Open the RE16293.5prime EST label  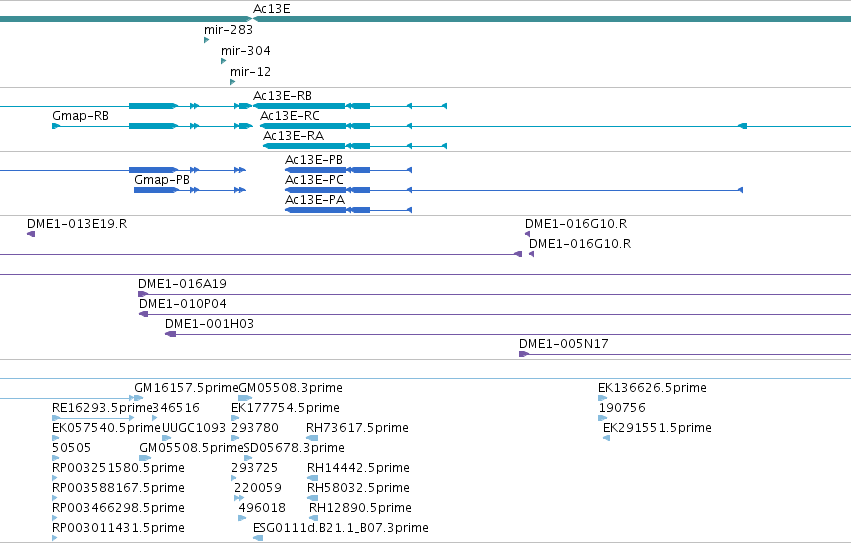tap(102, 408)
